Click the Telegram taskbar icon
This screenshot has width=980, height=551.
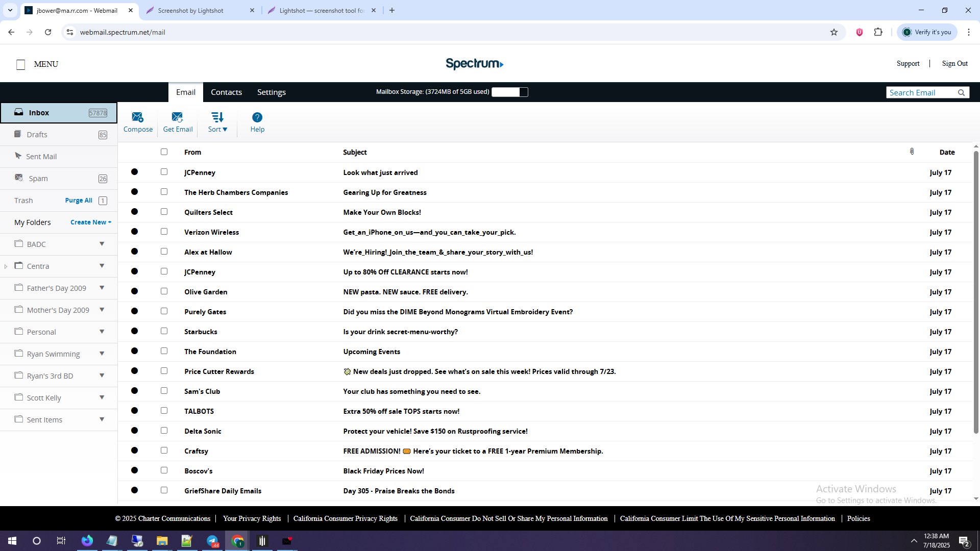pyautogui.click(x=212, y=541)
